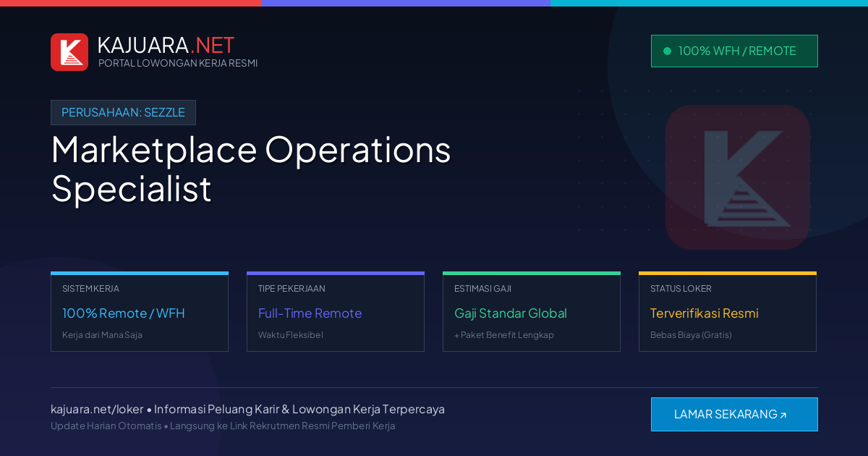Open the Sistem Kerja card
Screen dimensions: 868x456
click(x=140, y=311)
